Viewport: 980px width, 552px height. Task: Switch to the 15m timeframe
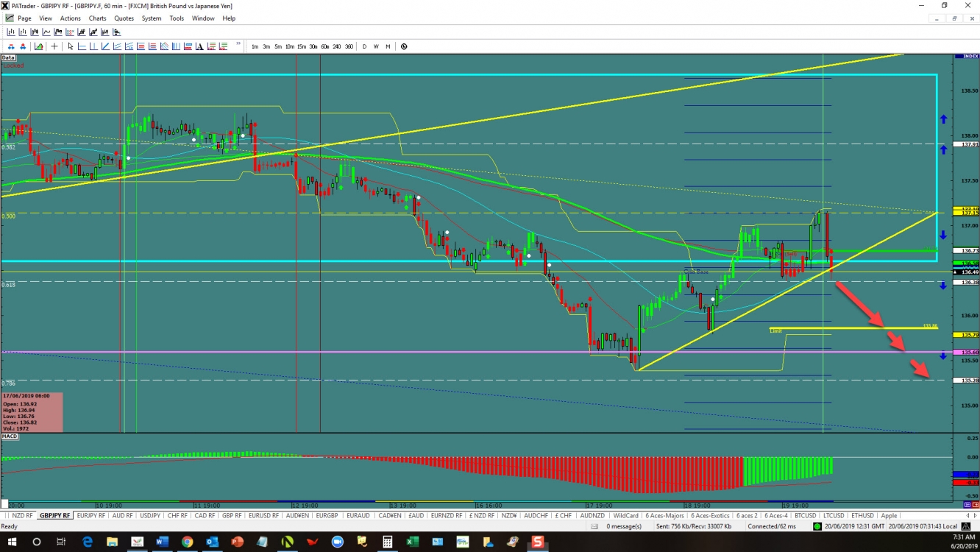point(302,46)
